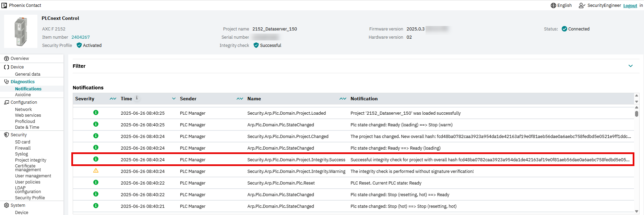Open Certificate management page
This screenshot has width=644, height=215.
pyautogui.click(x=28, y=168)
